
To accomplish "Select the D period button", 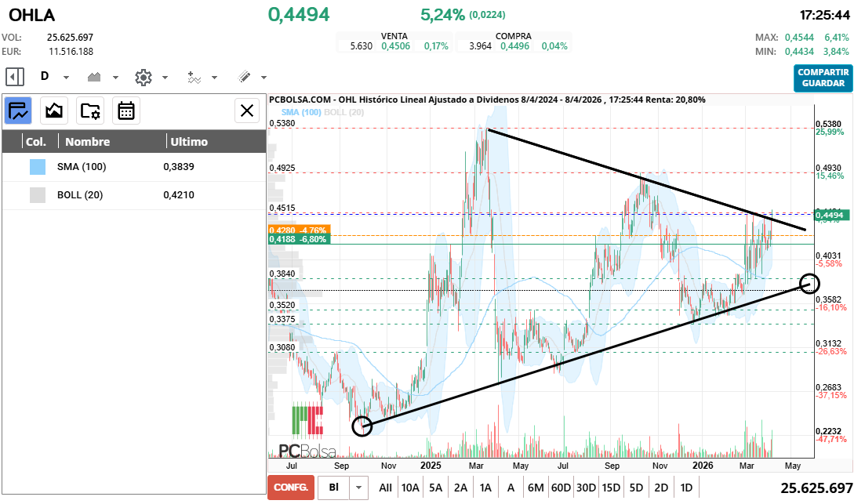I will tap(45, 76).
